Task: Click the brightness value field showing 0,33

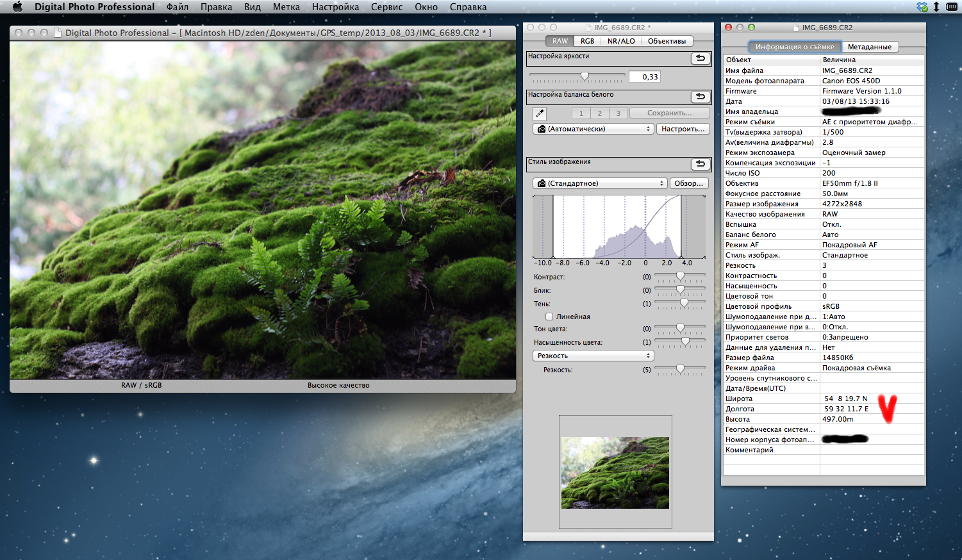Action: (x=645, y=77)
